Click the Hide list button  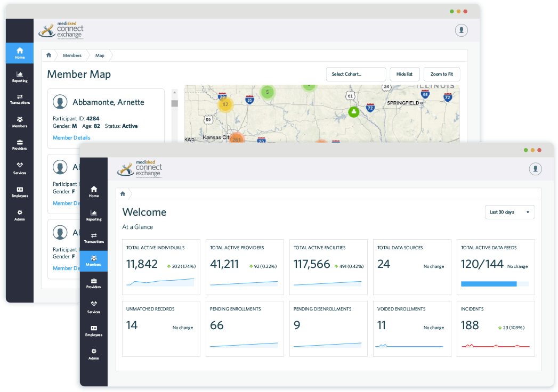[405, 74]
